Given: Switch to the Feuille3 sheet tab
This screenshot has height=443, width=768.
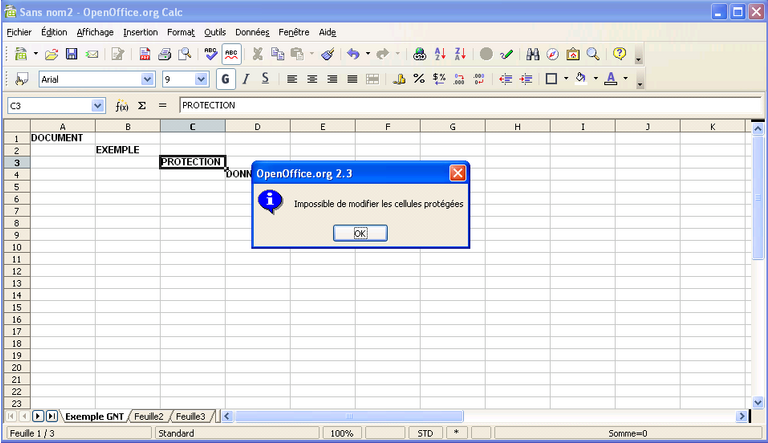Looking at the screenshot, I should pyautogui.click(x=191, y=417).
